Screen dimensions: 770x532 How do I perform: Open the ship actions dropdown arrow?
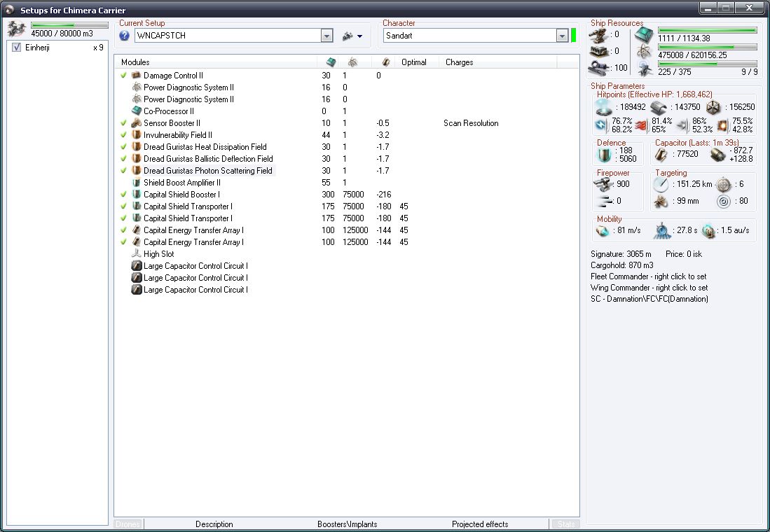(360, 36)
